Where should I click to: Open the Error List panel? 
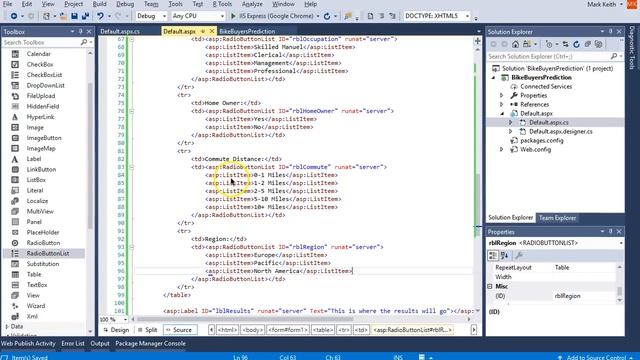coord(73,344)
